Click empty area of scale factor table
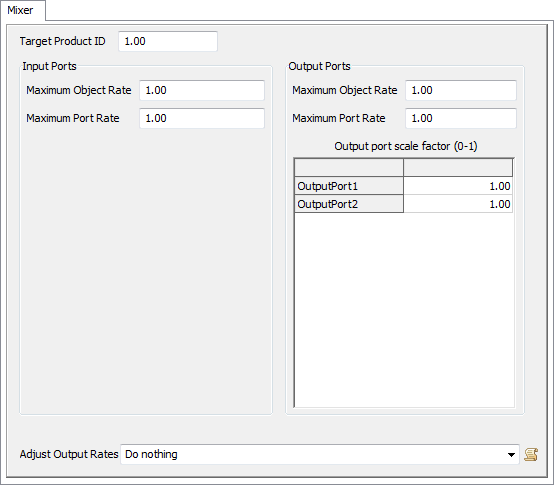The image size is (556, 486). click(x=404, y=310)
